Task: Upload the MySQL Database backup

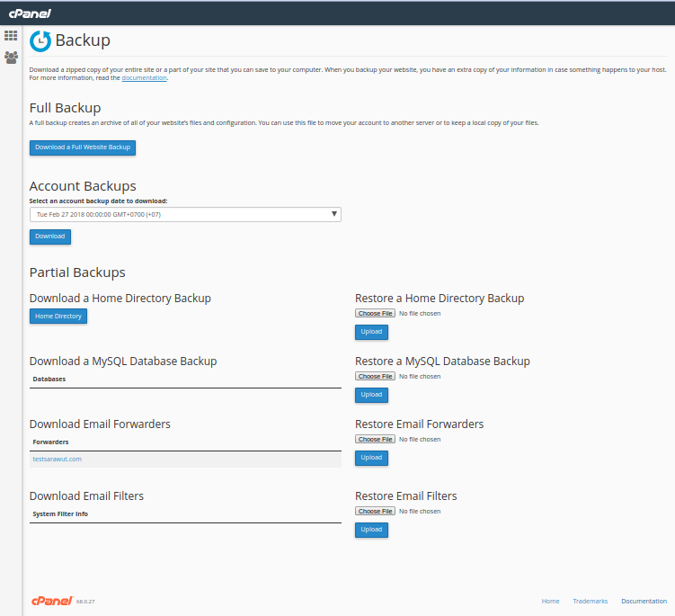Action: (x=371, y=395)
